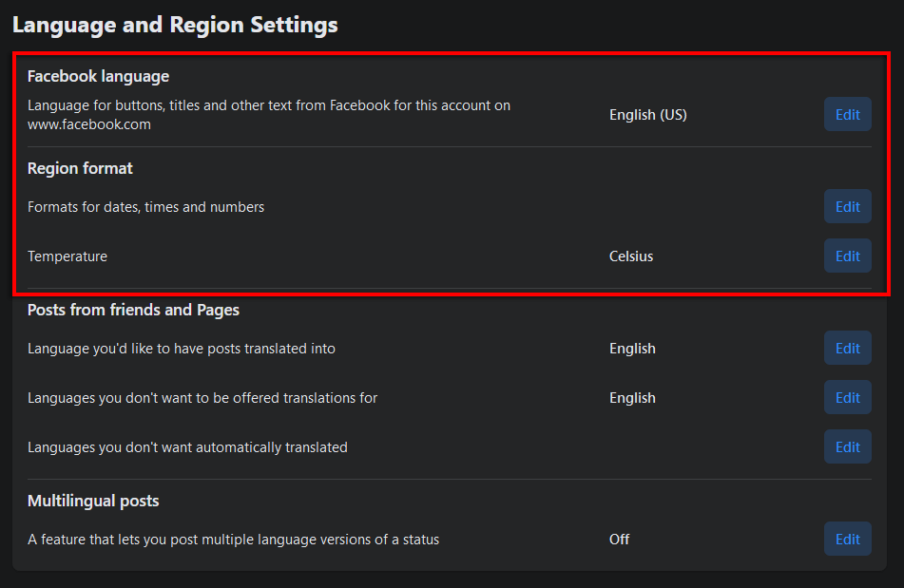Select the Multilingual posts section heading
The width and height of the screenshot is (904, 588).
[93, 501]
